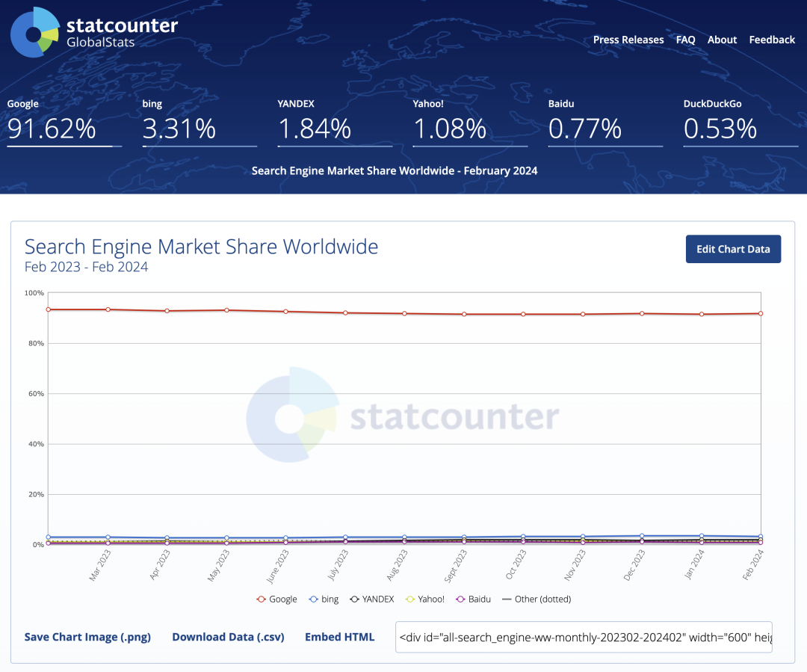Click Google data point at Feb 2024

pyautogui.click(x=761, y=314)
